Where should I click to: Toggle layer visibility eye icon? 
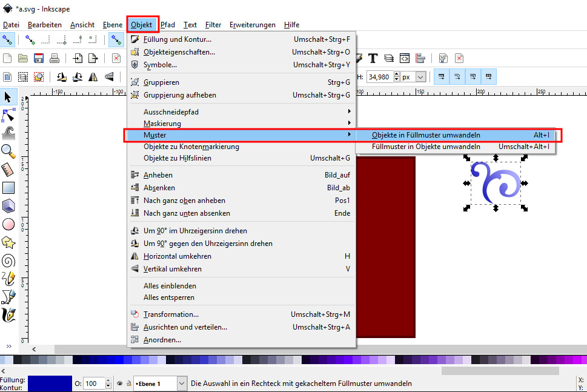[120, 384]
